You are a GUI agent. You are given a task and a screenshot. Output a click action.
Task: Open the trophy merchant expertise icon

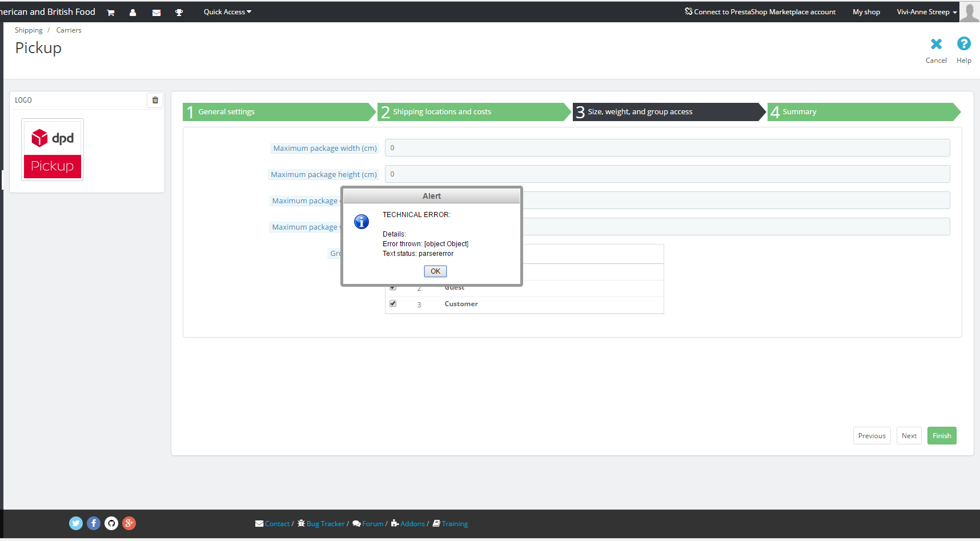tap(179, 13)
